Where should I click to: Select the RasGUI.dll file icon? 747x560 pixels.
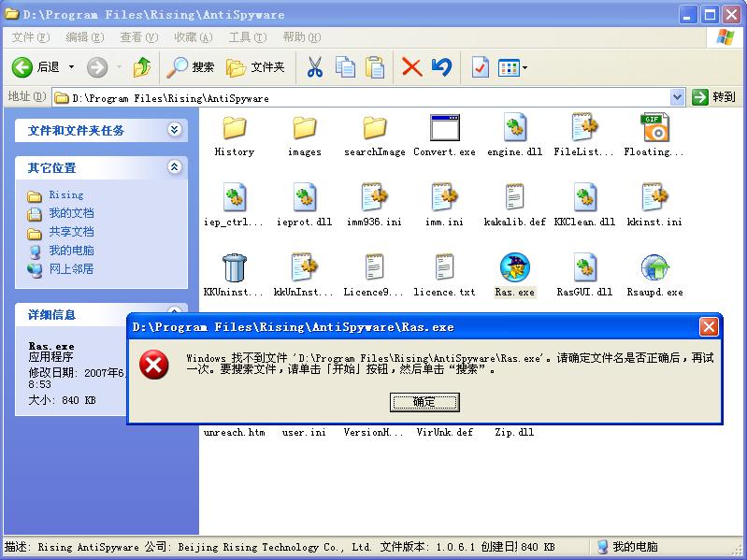click(584, 267)
